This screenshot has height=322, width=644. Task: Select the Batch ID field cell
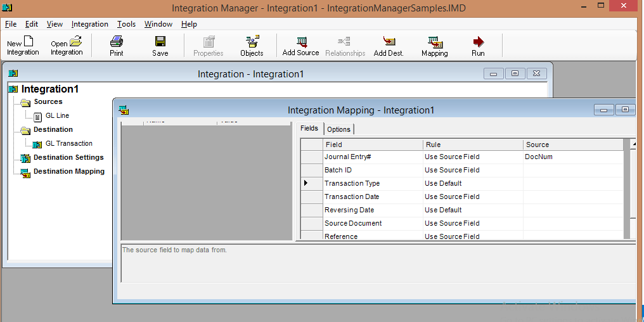click(373, 170)
